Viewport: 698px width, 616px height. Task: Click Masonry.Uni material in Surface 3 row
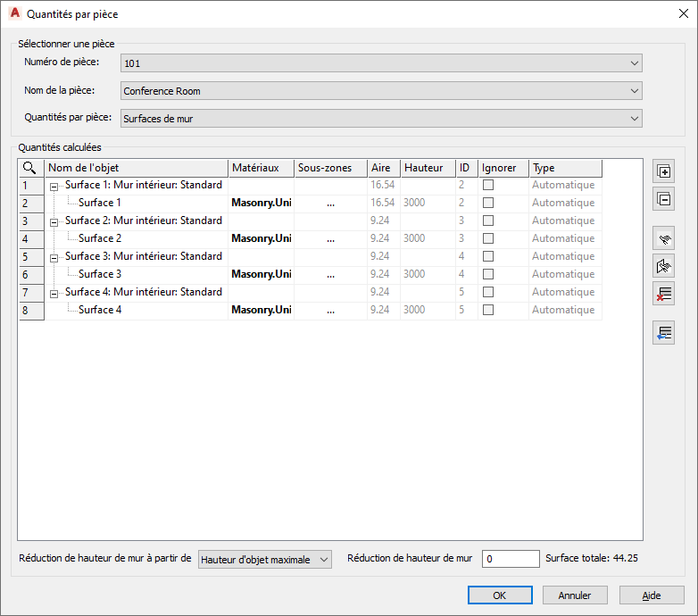(262, 274)
